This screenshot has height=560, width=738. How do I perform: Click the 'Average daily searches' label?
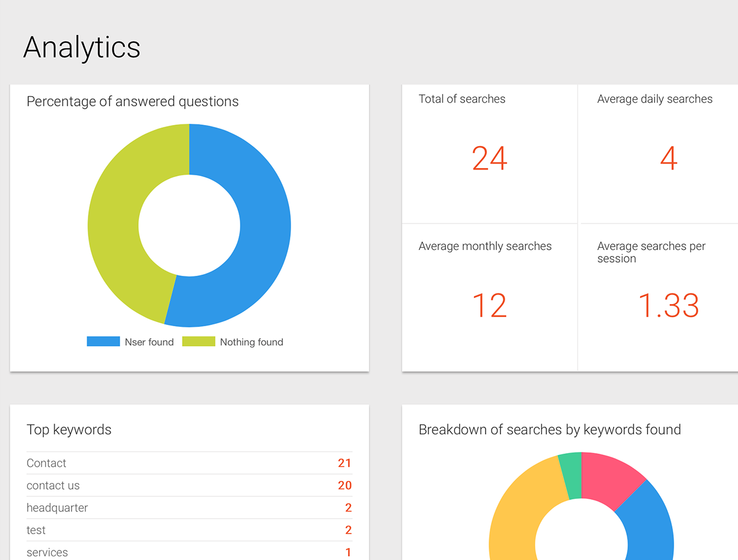tap(654, 99)
